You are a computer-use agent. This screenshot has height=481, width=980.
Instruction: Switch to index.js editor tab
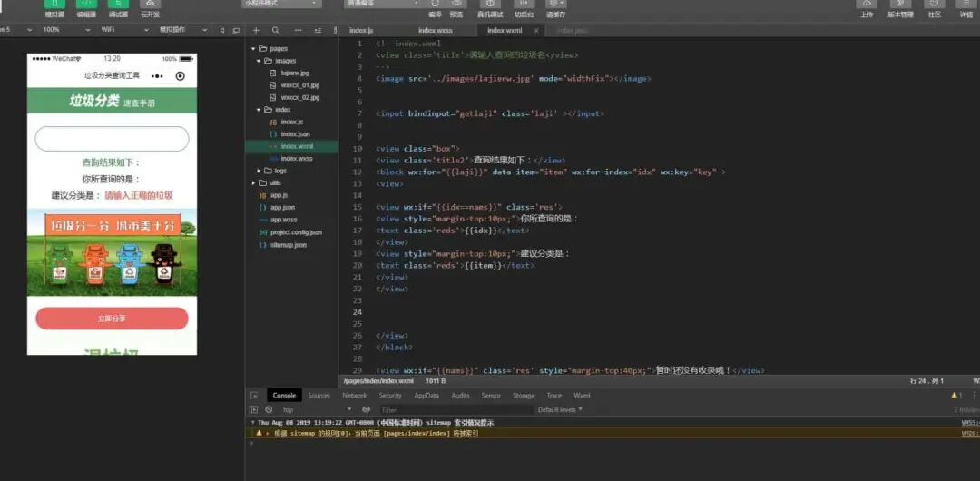(361, 30)
